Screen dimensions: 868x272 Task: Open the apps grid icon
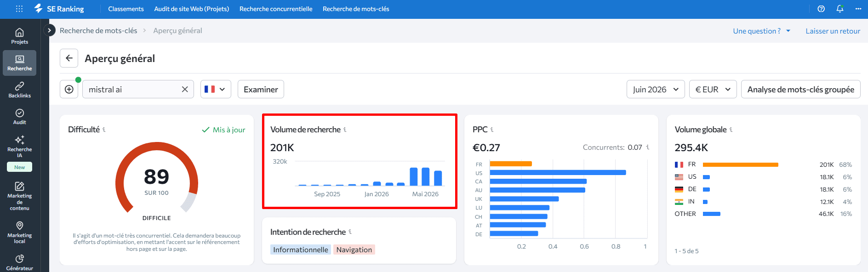tap(19, 9)
